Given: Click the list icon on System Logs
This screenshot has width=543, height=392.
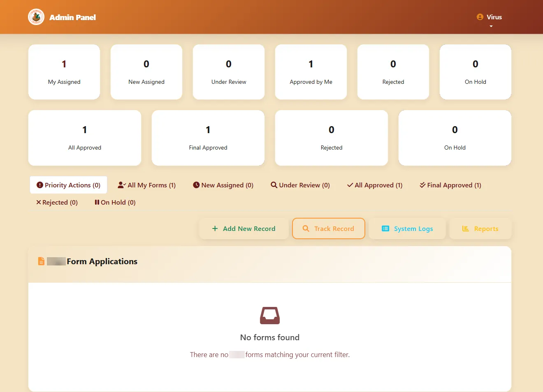Looking at the screenshot, I should pos(385,228).
